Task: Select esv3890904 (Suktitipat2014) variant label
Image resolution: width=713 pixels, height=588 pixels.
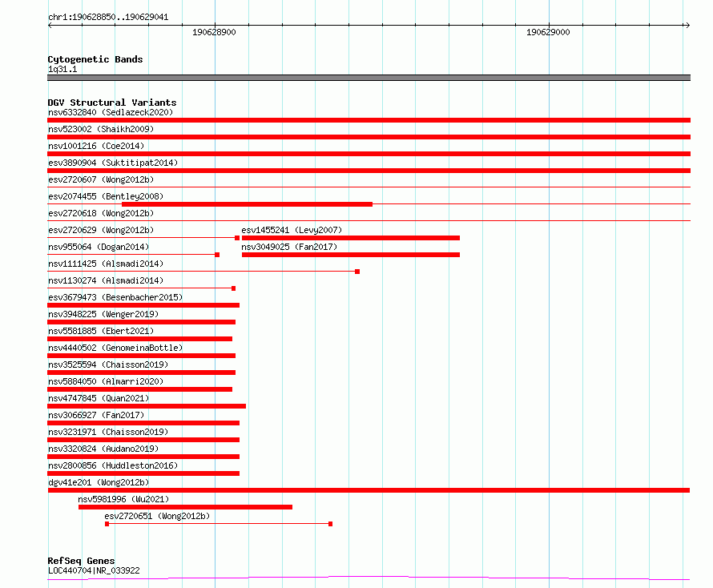Action: 113,163
